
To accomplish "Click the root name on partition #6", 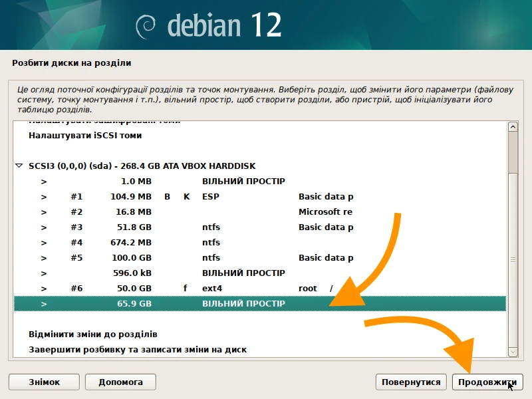I will pyautogui.click(x=308, y=289).
